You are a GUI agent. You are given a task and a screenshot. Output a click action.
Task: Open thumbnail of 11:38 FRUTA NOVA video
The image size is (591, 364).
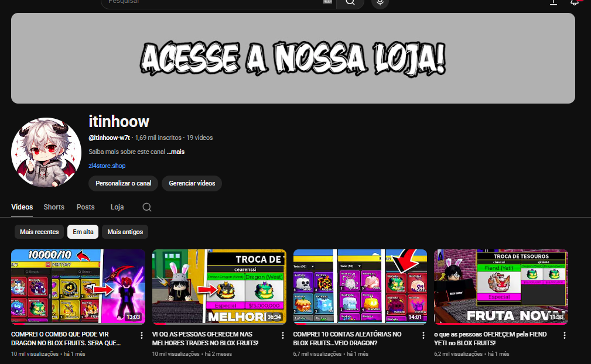point(501,286)
